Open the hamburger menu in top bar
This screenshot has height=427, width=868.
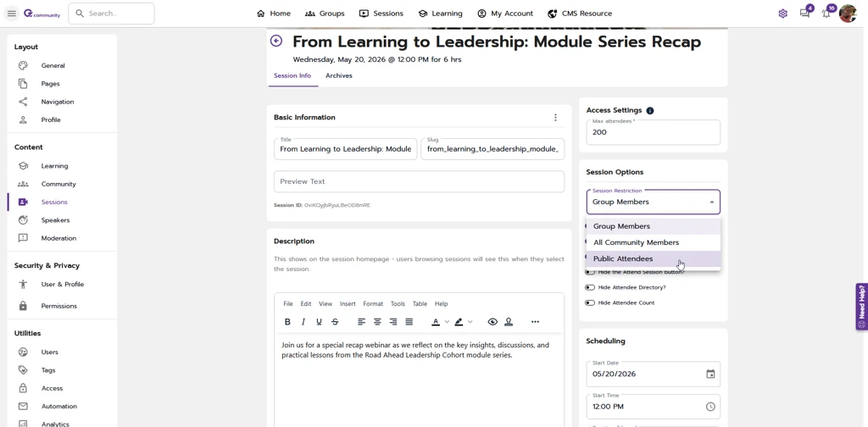pyautogui.click(x=12, y=14)
